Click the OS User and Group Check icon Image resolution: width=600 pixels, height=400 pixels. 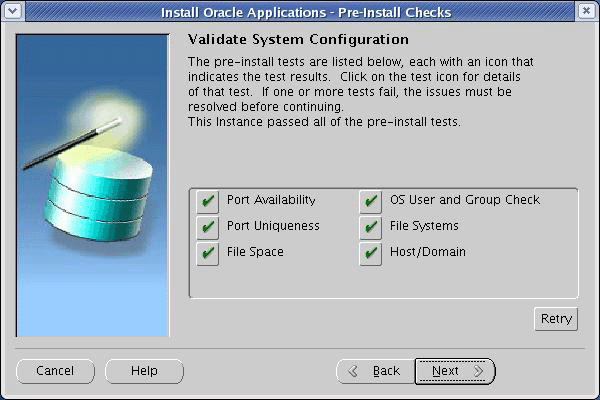coord(370,202)
